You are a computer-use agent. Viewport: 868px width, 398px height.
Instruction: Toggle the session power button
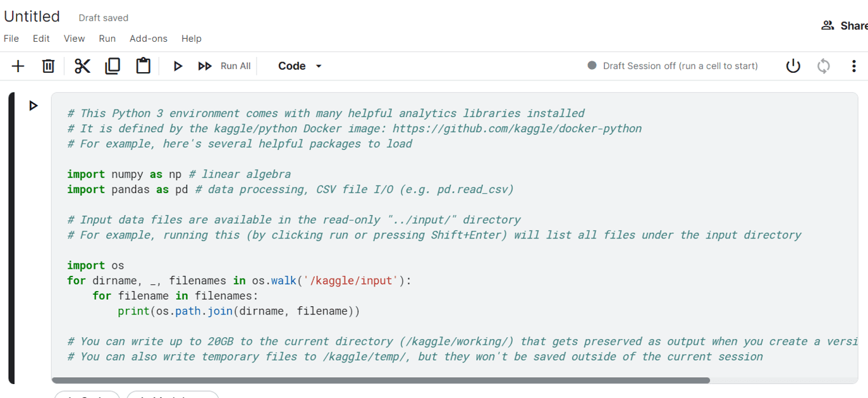click(793, 66)
